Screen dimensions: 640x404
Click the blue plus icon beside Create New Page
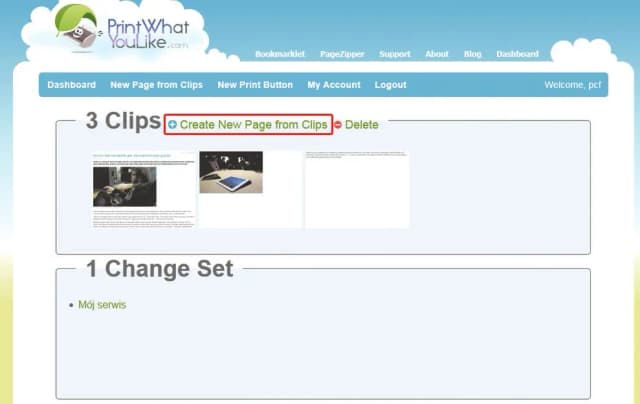[173, 124]
